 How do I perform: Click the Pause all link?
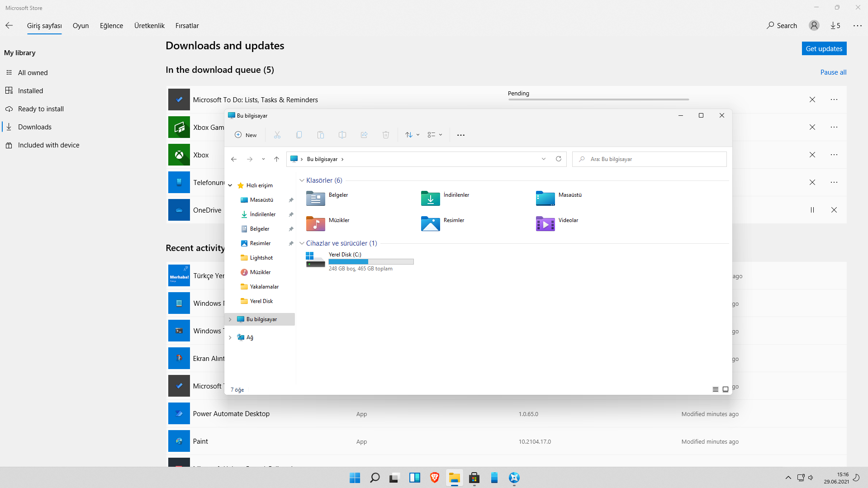coord(833,72)
